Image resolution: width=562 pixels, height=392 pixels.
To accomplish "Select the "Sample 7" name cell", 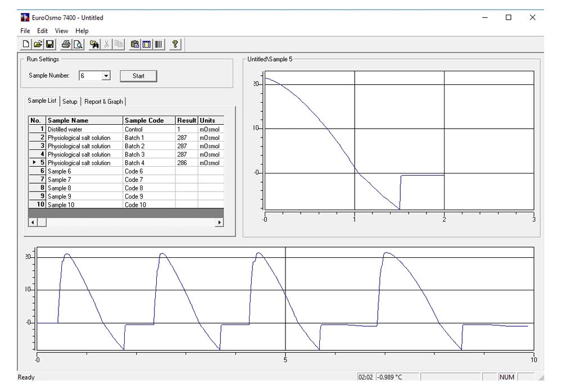I will (85, 180).
